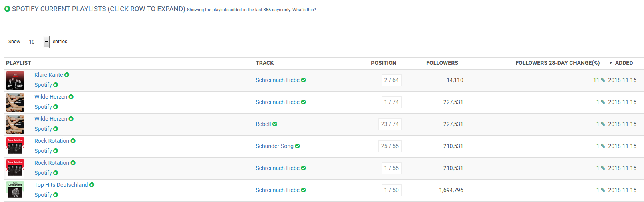Image resolution: width=644 pixels, height=202 pixels.
Task: Click Spotify icon next to Rebell track
Action: tap(275, 124)
